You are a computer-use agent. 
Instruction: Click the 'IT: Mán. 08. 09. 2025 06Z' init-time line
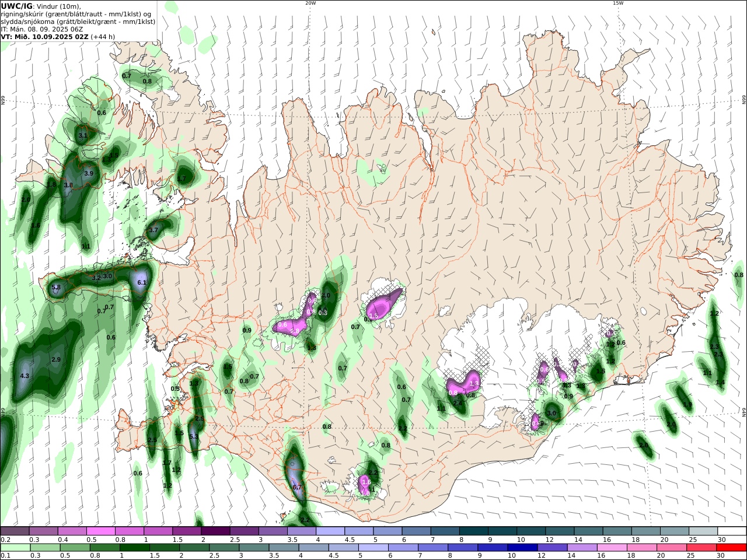tap(42, 29)
